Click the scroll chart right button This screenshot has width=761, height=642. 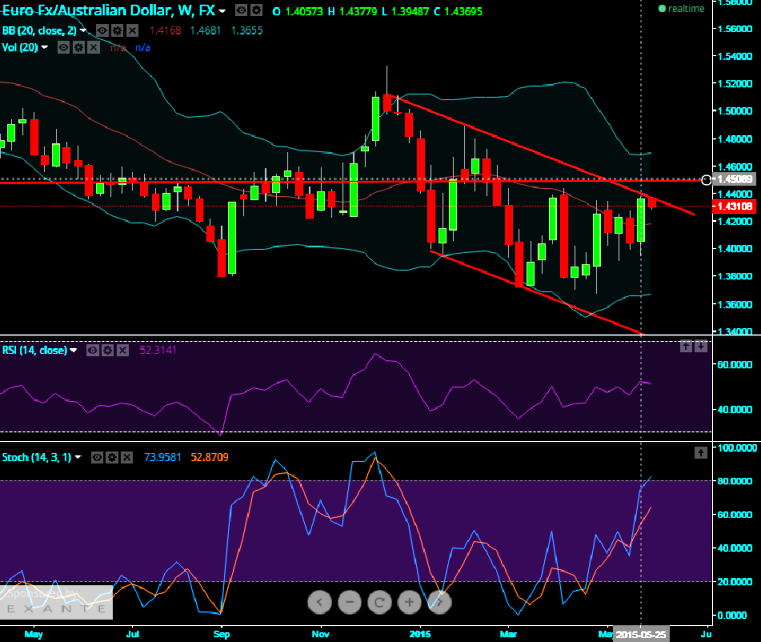click(x=440, y=603)
